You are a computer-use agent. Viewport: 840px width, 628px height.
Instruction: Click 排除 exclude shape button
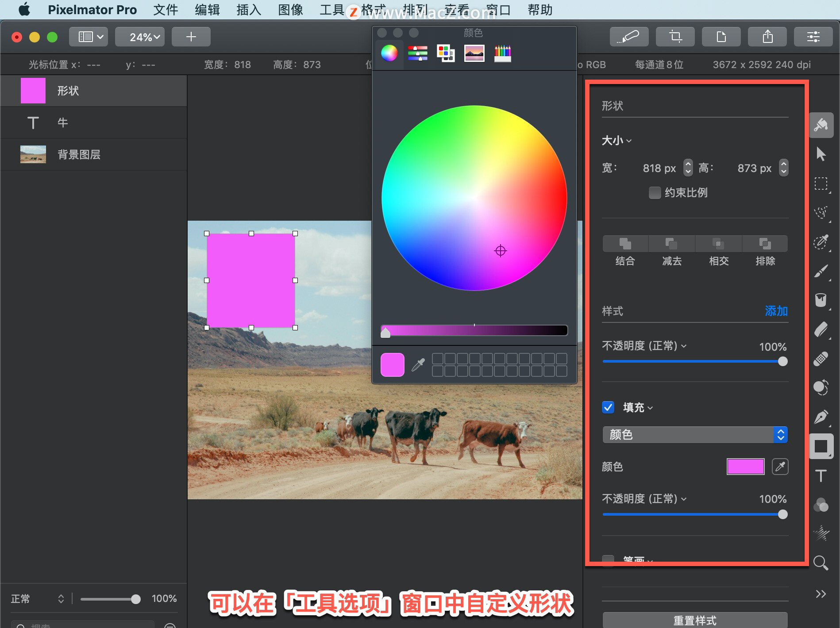click(765, 244)
